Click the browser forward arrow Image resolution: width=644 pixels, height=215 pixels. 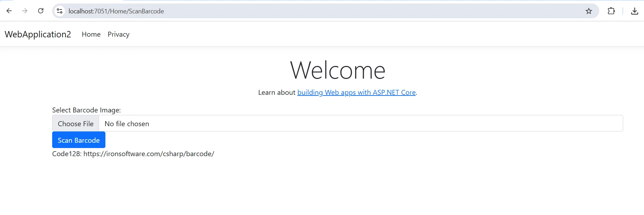[25, 11]
